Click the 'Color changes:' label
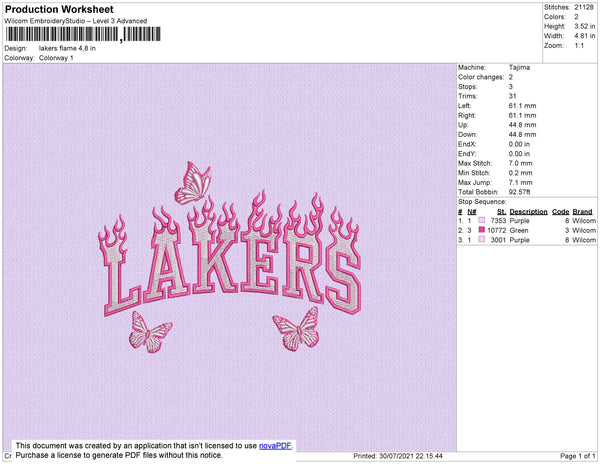The image size is (600, 464). pos(481,77)
